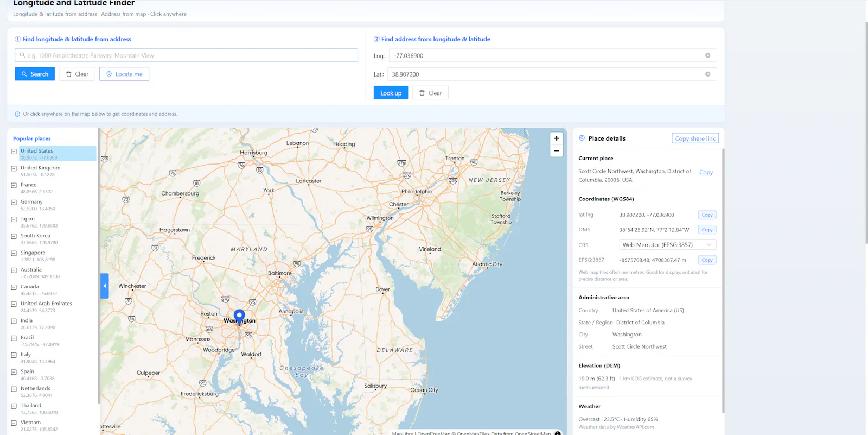Expand the France tree node
Screen dimensions: 868x435
14,185
